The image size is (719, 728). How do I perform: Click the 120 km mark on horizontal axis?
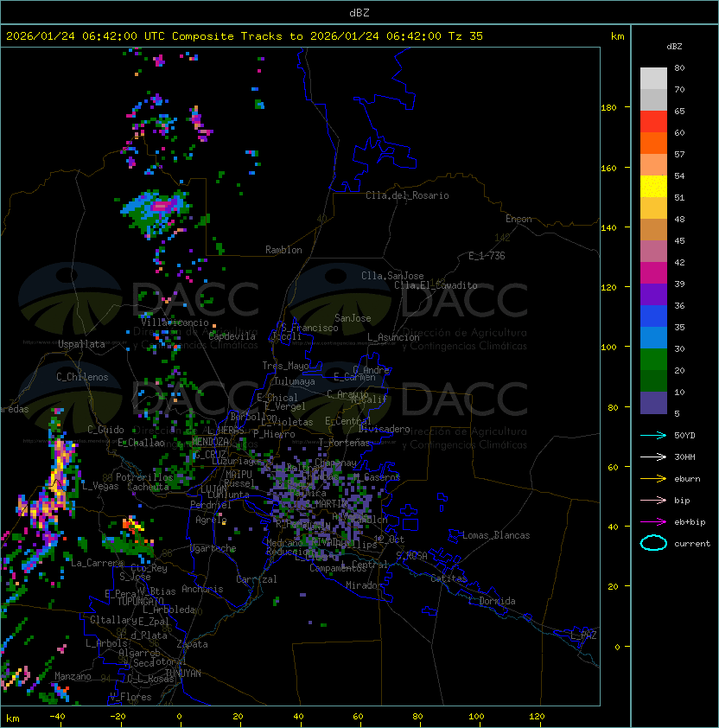[x=537, y=717]
